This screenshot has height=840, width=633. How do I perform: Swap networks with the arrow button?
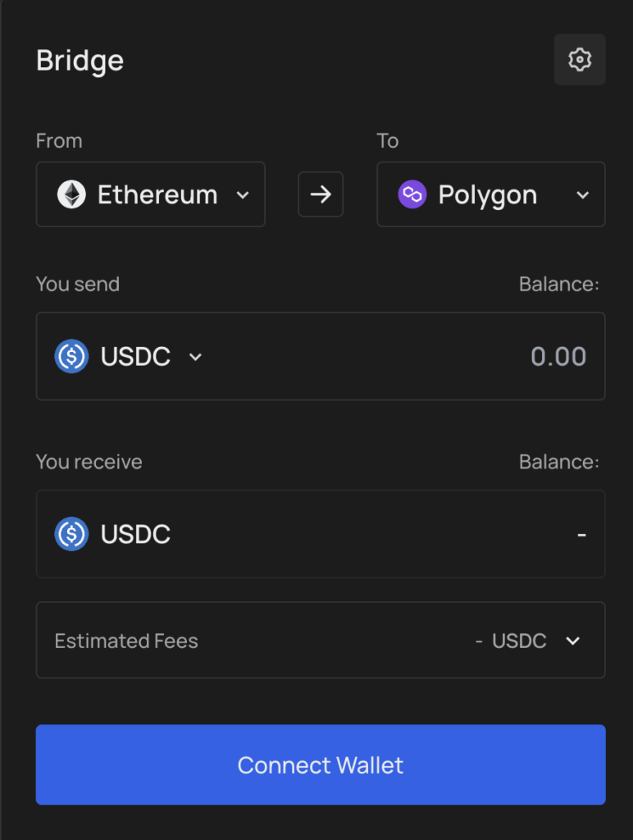click(321, 194)
